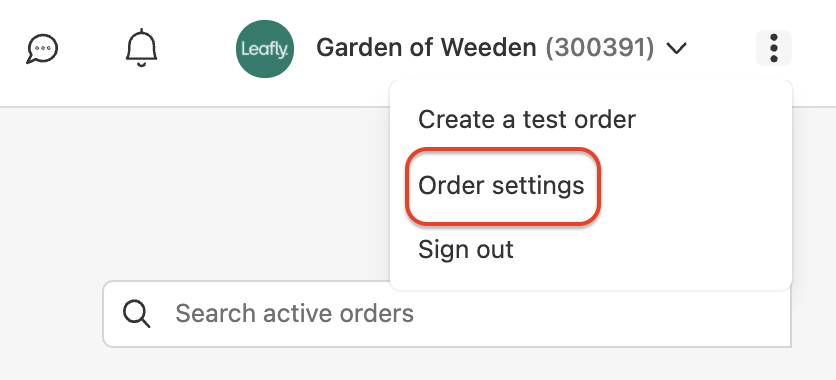Focus the Search active orders field
Viewport: 836px width, 380px height.
pos(447,314)
